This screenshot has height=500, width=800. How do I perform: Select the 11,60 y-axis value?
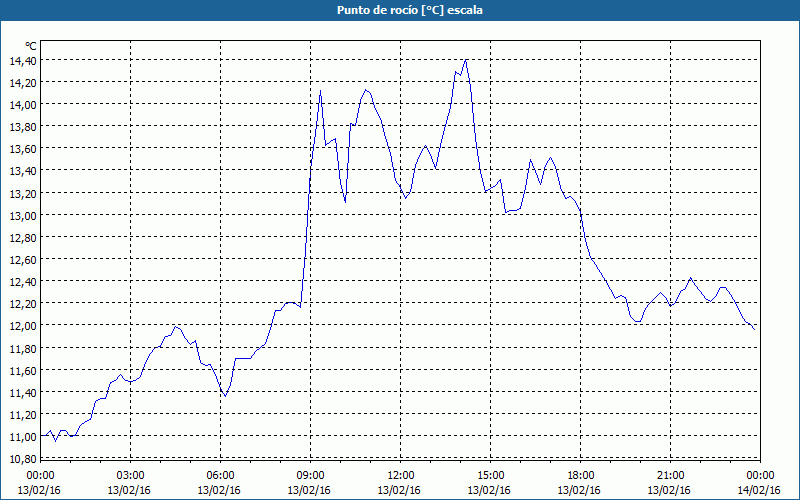coord(23,370)
